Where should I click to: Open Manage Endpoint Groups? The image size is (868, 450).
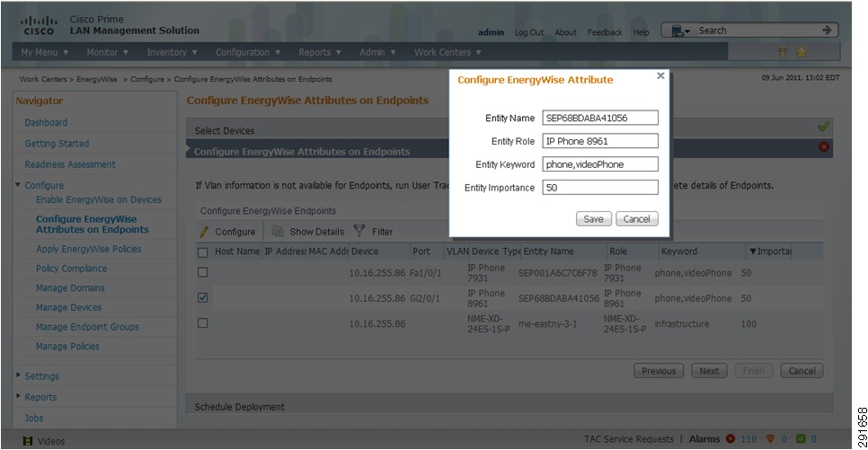tap(87, 327)
